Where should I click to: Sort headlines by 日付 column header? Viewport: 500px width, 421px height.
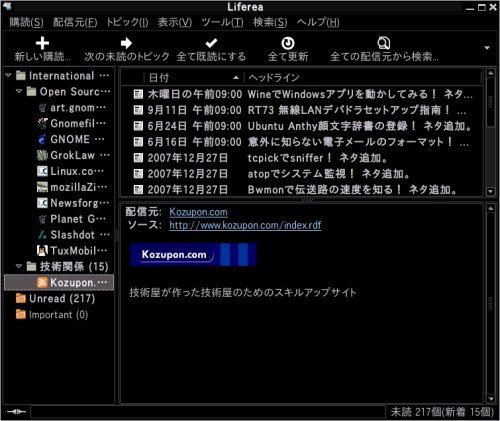[194, 78]
